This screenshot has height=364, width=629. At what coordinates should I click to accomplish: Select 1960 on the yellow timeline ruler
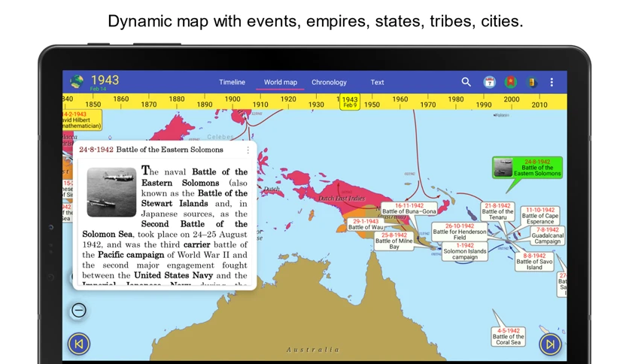click(400, 99)
